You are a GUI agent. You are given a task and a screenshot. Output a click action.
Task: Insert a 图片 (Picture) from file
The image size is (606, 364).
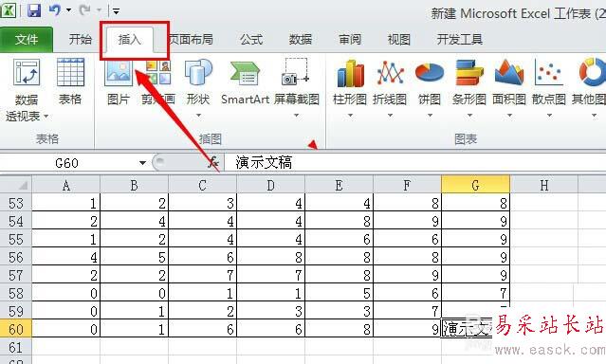119,82
